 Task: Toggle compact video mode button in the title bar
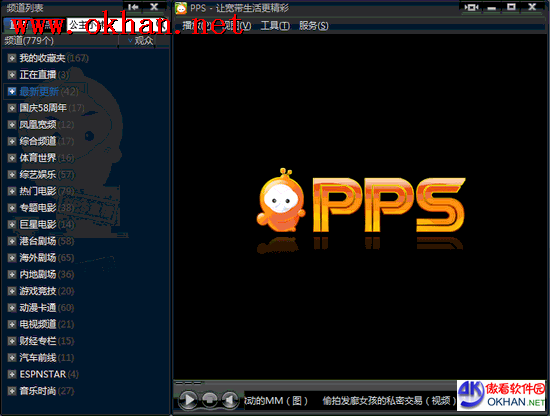(x=472, y=7)
